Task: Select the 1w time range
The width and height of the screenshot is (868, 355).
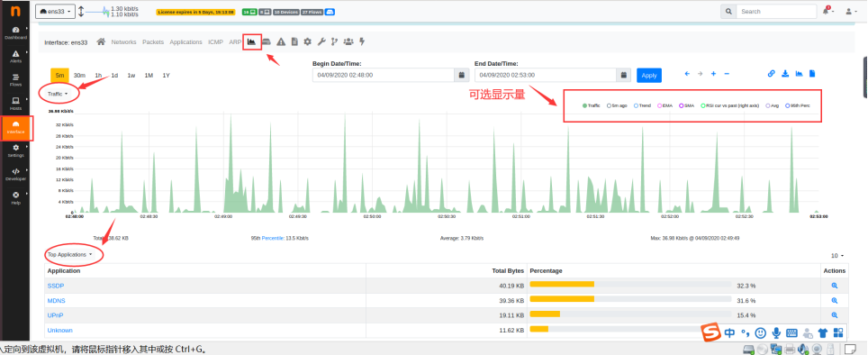Action: click(131, 76)
